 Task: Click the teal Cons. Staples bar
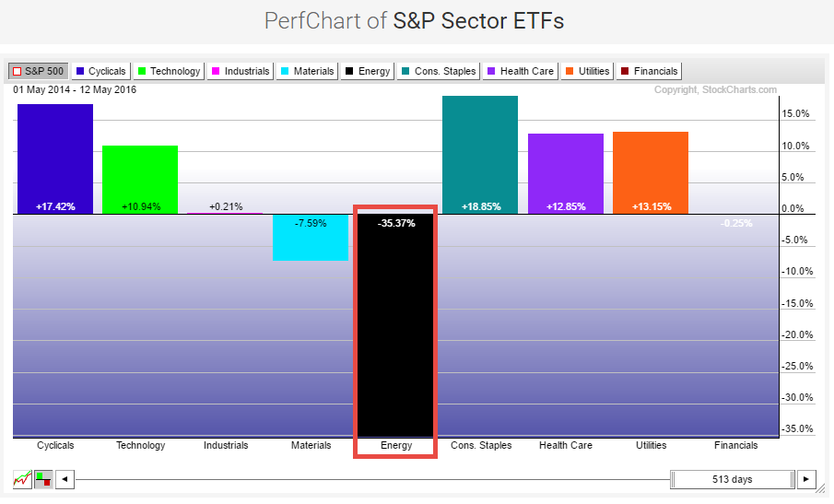(480, 152)
